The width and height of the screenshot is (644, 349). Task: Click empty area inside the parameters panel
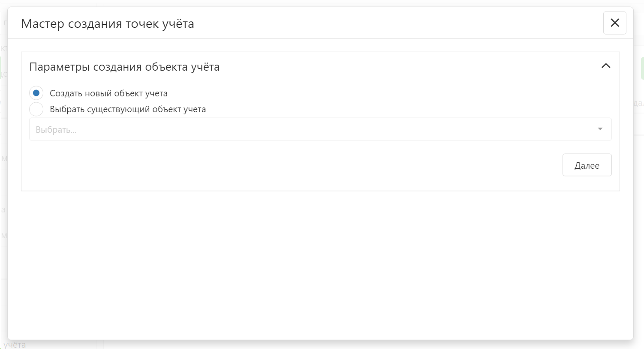(300, 167)
